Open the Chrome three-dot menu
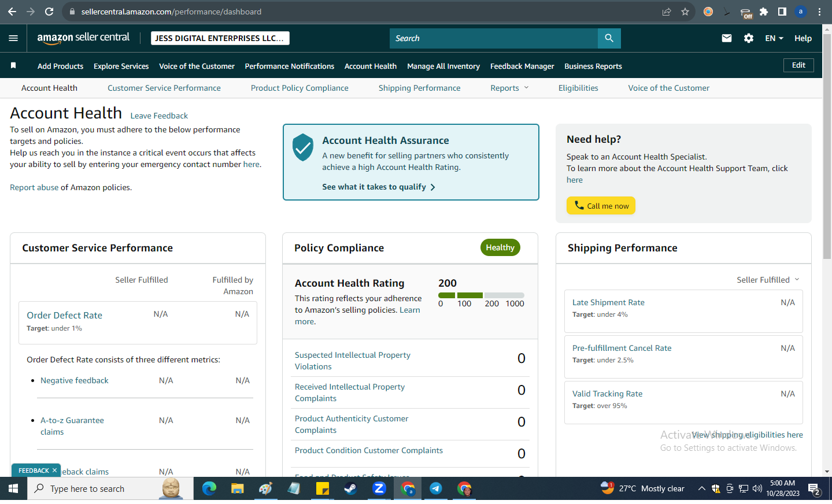The image size is (832, 504). pyautogui.click(x=819, y=12)
